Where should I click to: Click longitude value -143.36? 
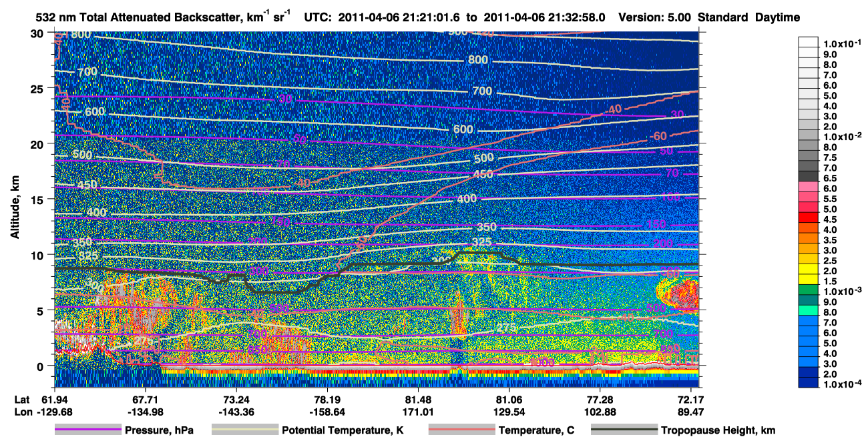236,412
